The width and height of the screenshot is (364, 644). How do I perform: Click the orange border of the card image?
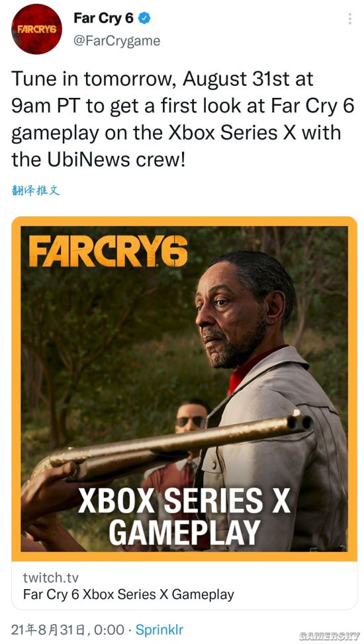point(184,221)
